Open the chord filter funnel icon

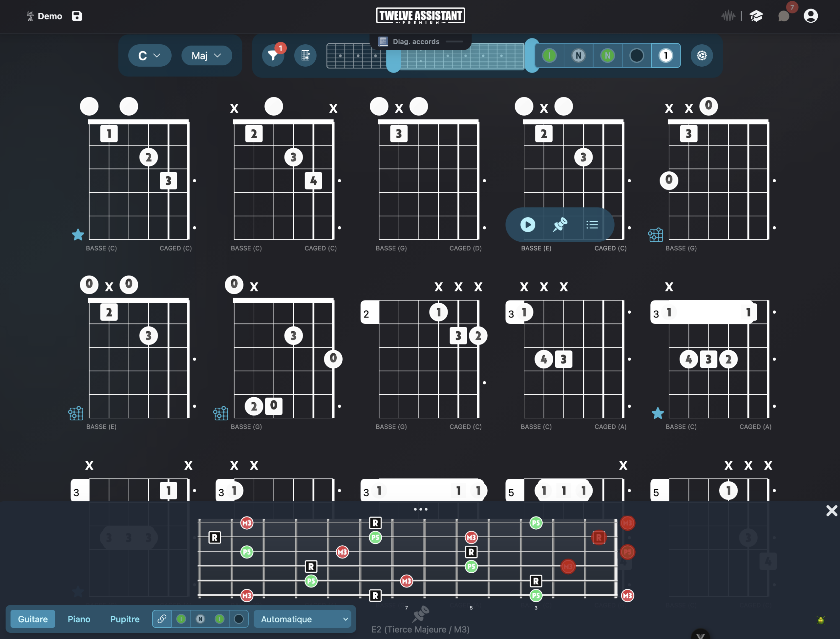(273, 55)
